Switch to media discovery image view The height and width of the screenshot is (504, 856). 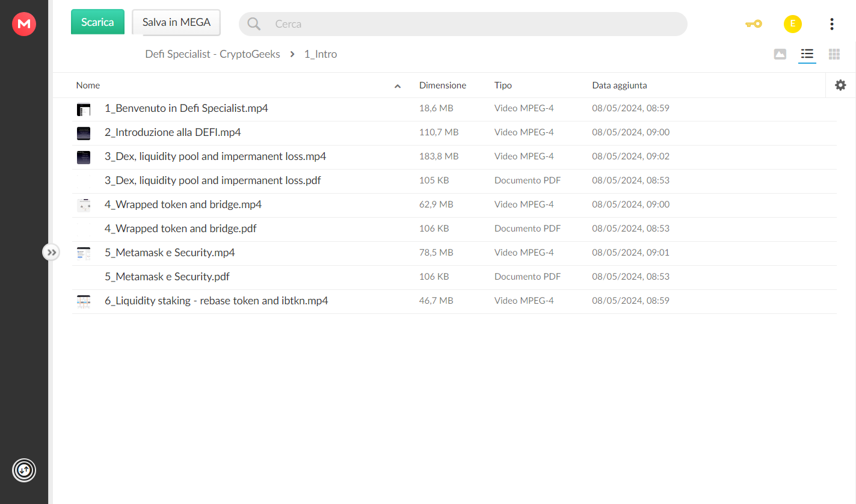(x=780, y=54)
